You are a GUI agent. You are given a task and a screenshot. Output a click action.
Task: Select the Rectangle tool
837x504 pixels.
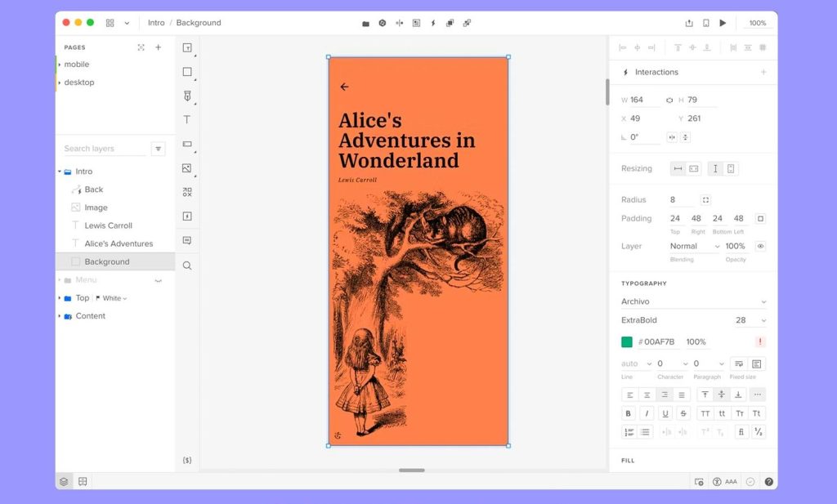click(x=187, y=72)
